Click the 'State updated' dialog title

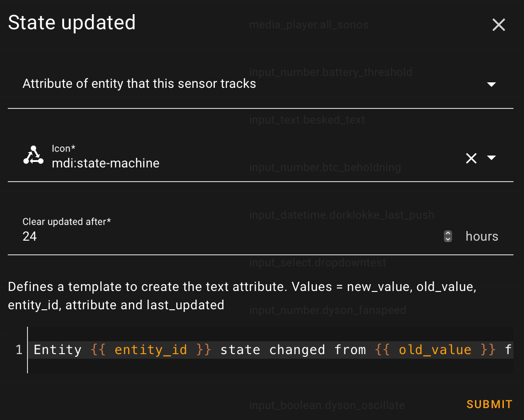[x=72, y=23]
